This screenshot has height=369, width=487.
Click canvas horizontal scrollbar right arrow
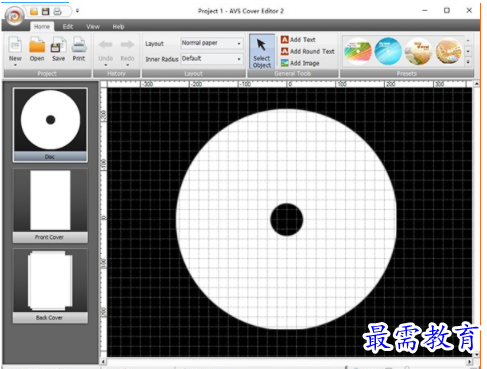pos(469,361)
